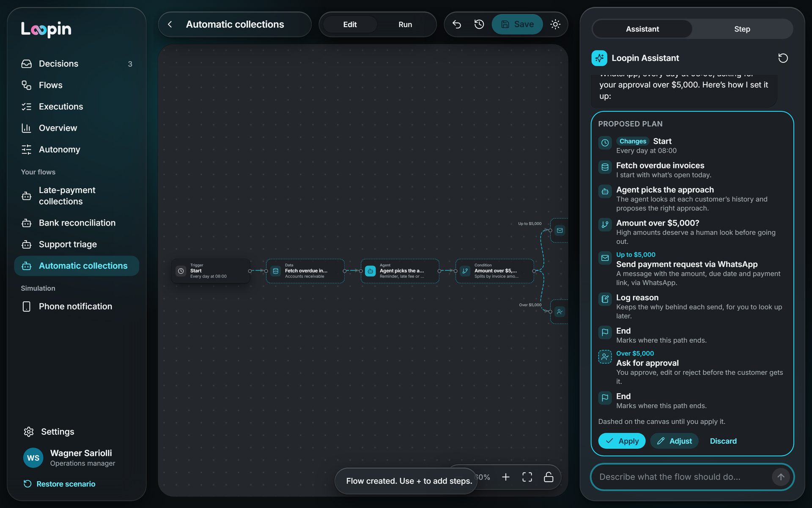Open Executions in the sidebar
Image resolution: width=812 pixels, height=508 pixels.
point(77,107)
